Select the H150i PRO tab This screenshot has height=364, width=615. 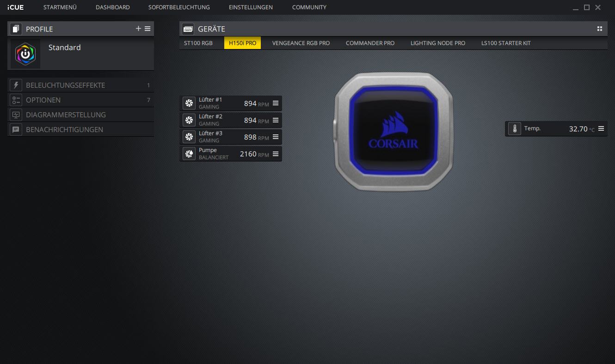coord(243,43)
